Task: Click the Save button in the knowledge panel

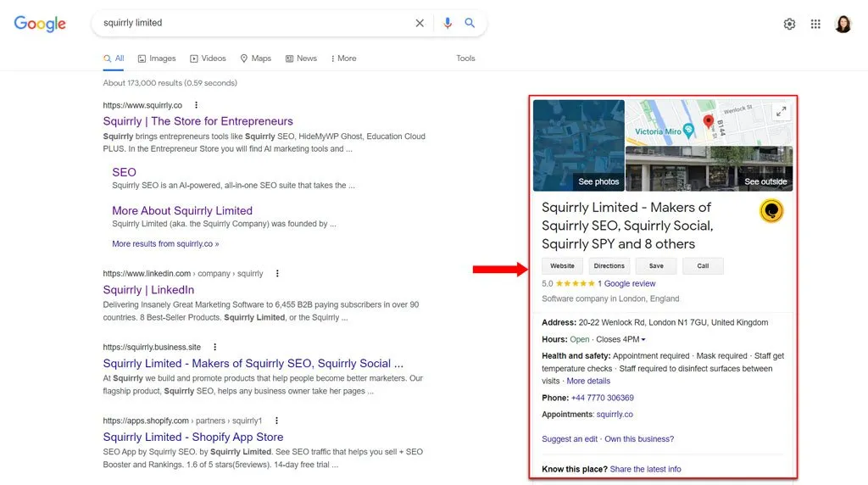Action: pos(656,265)
